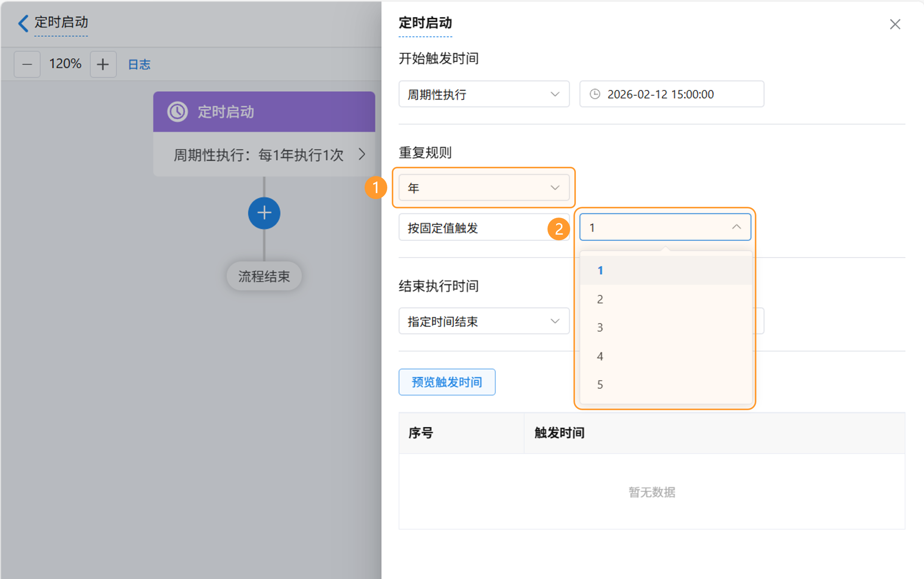Click the blue add-node plus circle

[264, 213]
